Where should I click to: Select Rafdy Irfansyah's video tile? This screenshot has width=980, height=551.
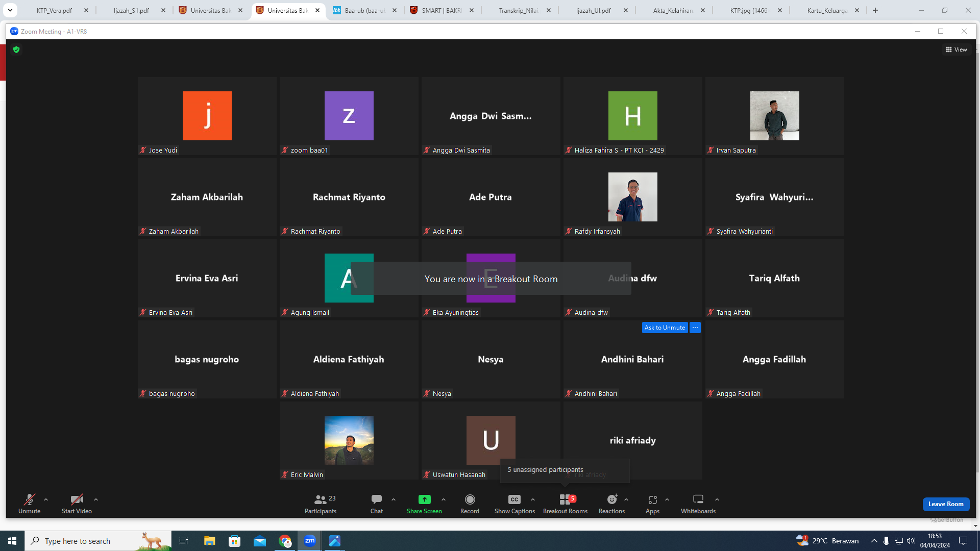[x=632, y=197]
